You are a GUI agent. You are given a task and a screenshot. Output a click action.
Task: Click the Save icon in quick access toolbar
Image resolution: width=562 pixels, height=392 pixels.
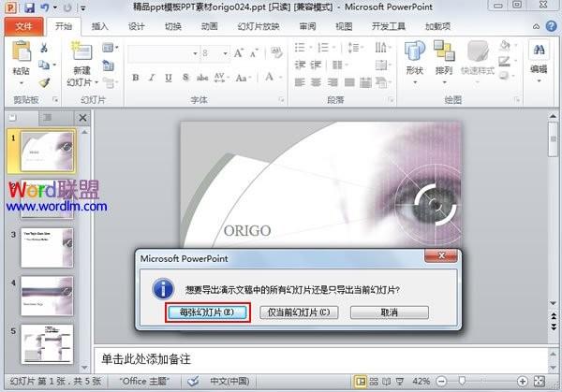pyautogui.click(x=29, y=7)
